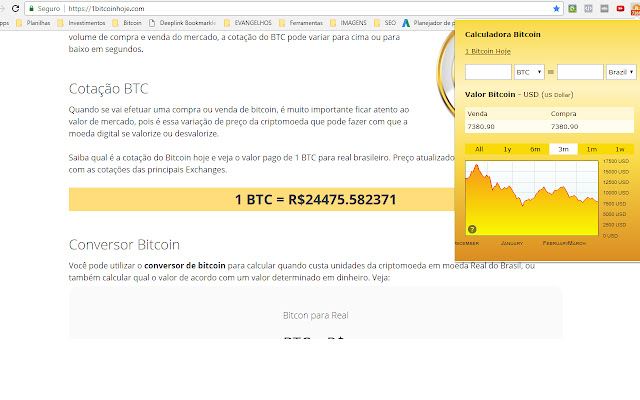The image size is (640, 400).
Task: Click the Venda value 7380.90
Action: 481,127
